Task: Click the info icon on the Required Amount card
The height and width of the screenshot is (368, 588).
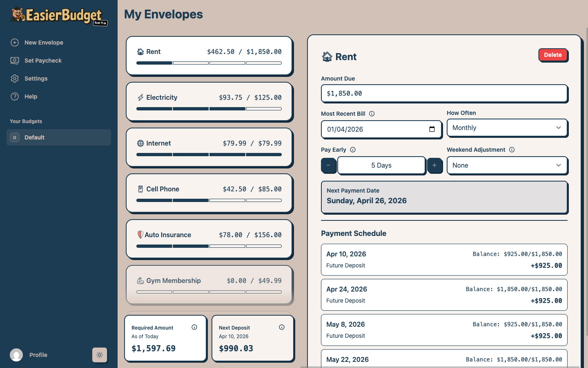Action: pyautogui.click(x=194, y=327)
